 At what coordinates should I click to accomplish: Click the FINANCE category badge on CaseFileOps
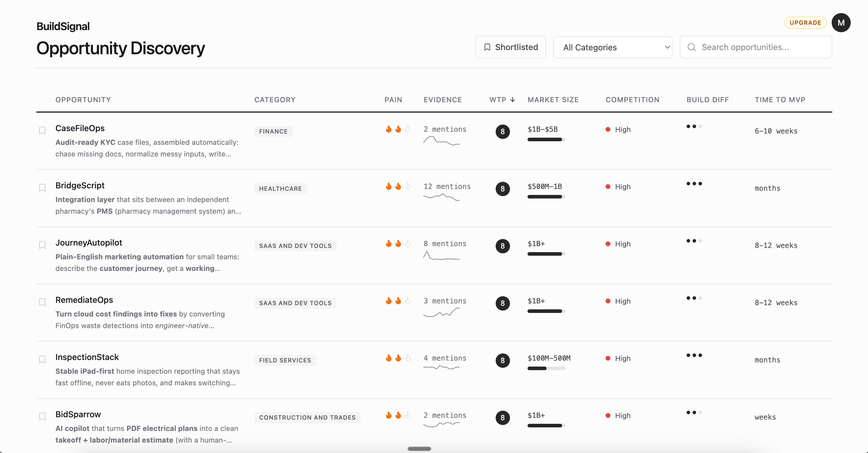273,131
